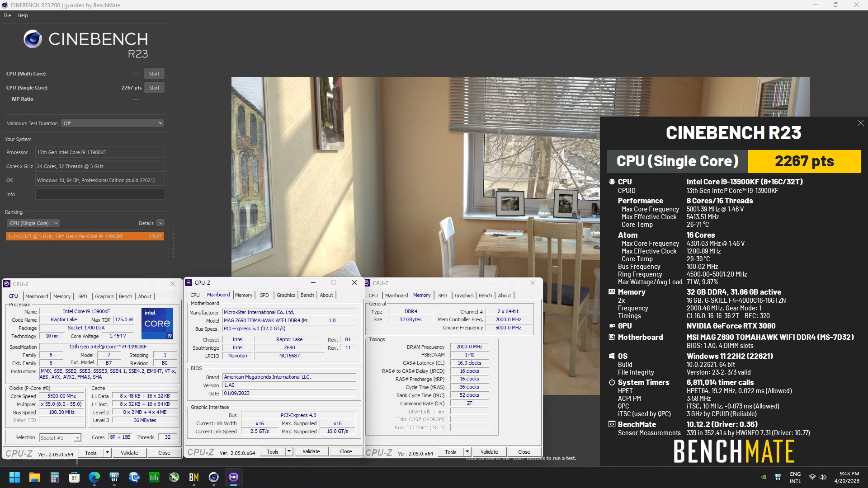Open Microsoft Store from the taskbar
The image size is (868, 488).
pyautogui.click(x=75, y=477)
